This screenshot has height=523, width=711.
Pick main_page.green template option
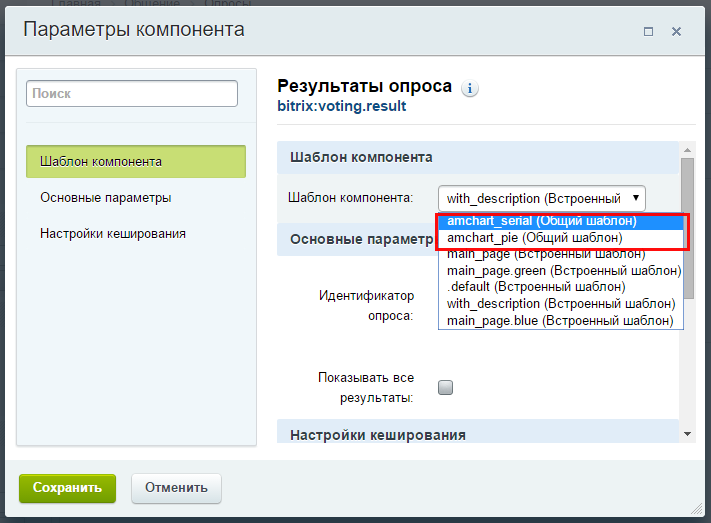[563, 271]
